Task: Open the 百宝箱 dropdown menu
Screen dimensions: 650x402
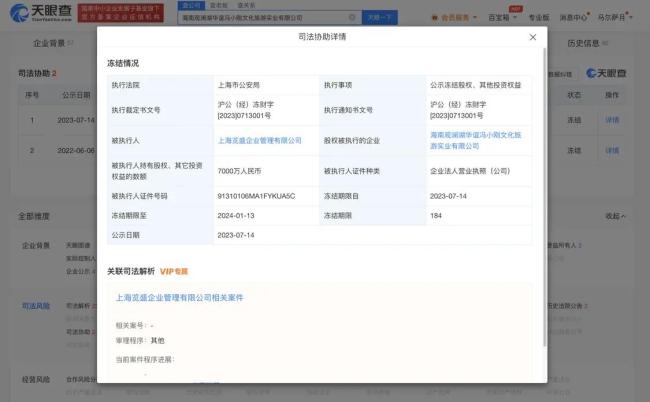Action: tap(502, 17)
